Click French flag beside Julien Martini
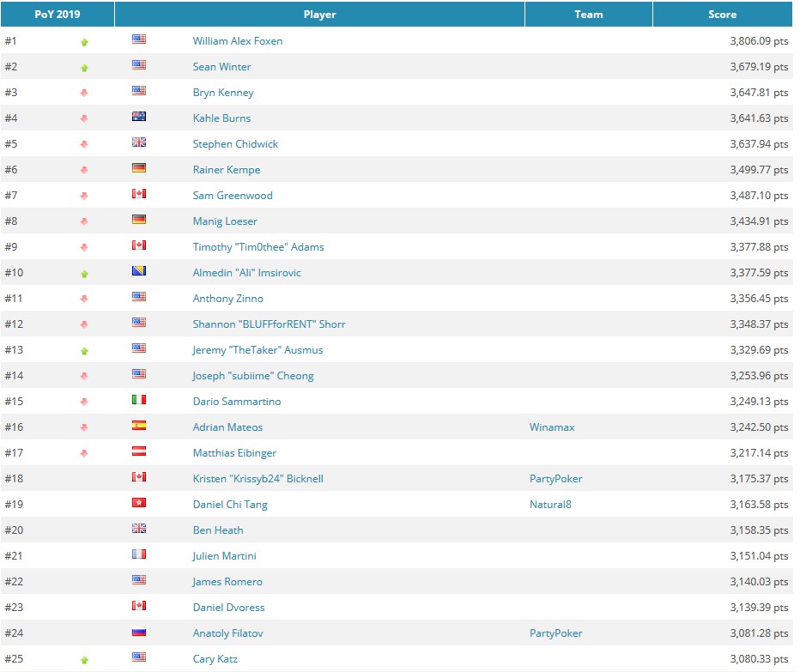Viewport: 806px width, 672px height. [x=139, y=554]
